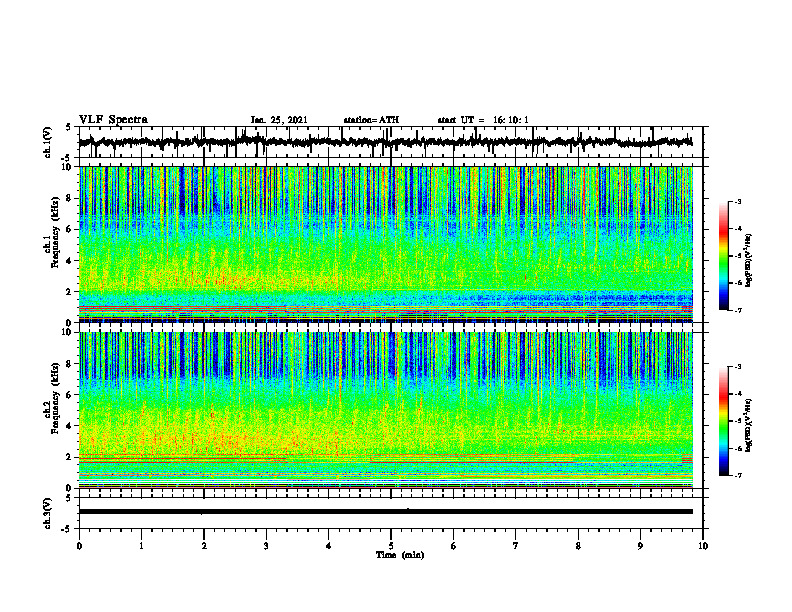Viewport: 792px width, 612px height.
Task: Click the ch.2 color bar "log(PSD)" label
Action: (x=749, y=425)
